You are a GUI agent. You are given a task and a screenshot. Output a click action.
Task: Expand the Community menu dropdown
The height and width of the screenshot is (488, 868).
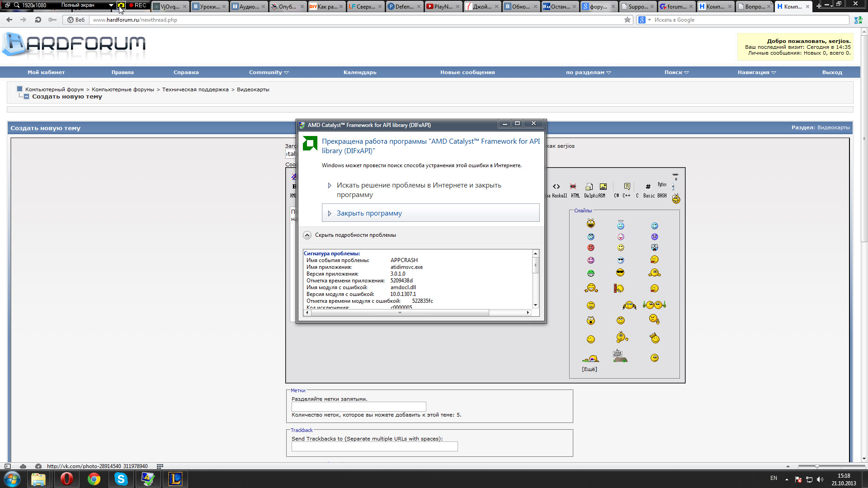(269, 72)
